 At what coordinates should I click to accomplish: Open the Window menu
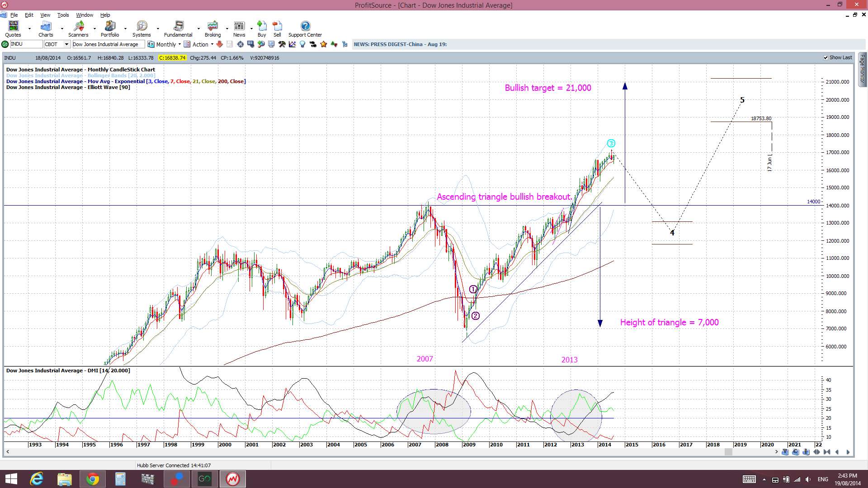click(x=85, y=15)
